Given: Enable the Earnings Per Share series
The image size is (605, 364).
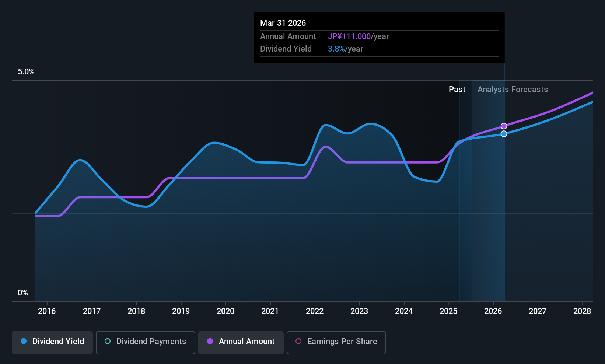Looking at the screenshot, I should click(x=336, y=343).
